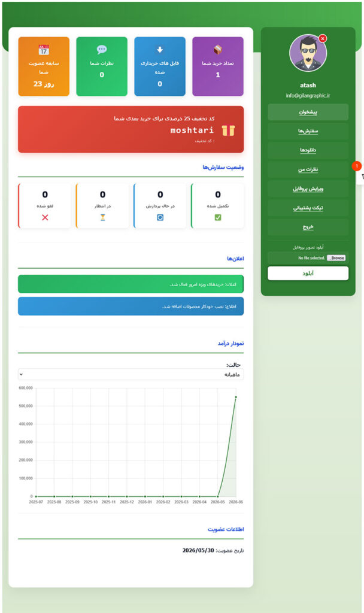Click the download arrow icon on purchased files card
This screenshot has height=613, width=364.
(159, 50)
